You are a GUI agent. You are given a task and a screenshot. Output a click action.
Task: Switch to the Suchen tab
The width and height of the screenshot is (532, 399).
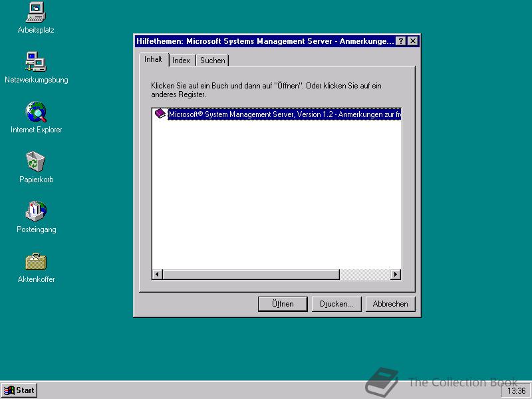(x=213, y=61)
